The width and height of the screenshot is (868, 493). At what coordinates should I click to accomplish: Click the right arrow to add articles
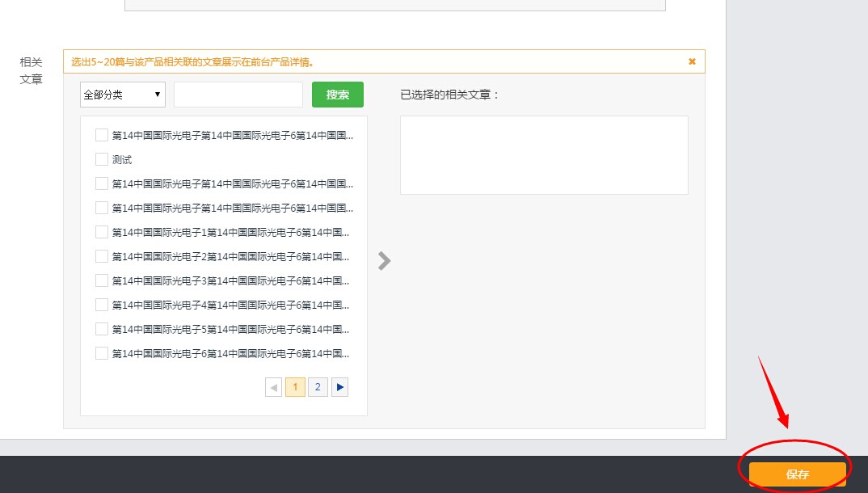coord(385,260)
